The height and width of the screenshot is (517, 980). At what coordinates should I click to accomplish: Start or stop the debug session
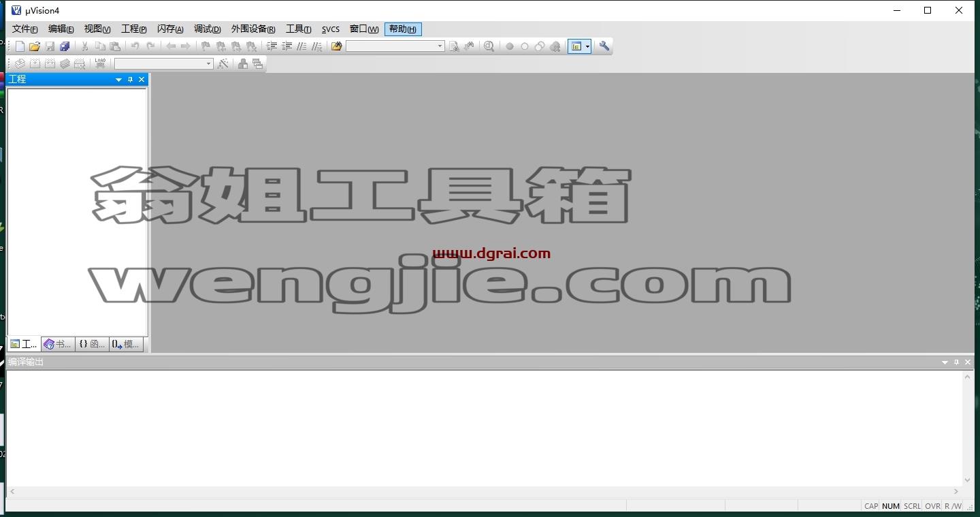pos(489,46)
